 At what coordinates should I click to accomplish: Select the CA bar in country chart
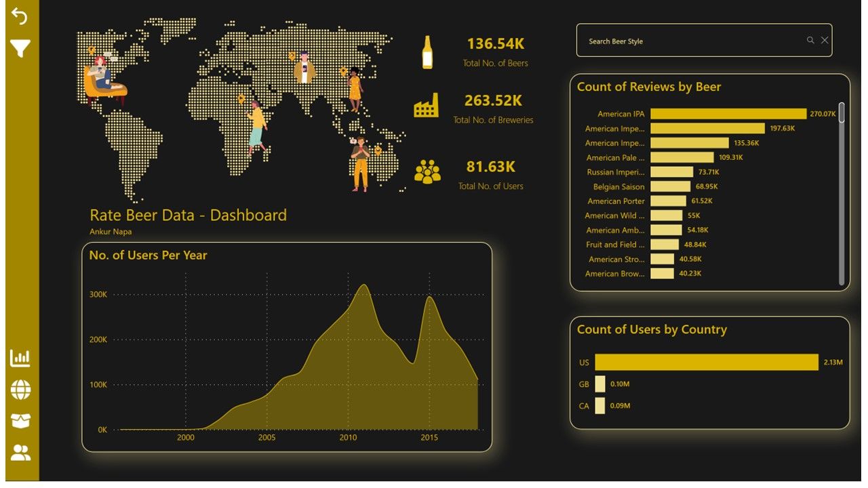(x=600, y=406)
